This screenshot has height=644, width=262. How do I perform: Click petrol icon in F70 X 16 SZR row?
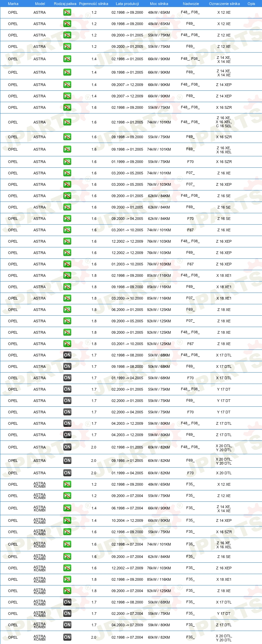(x=67, y=162)
